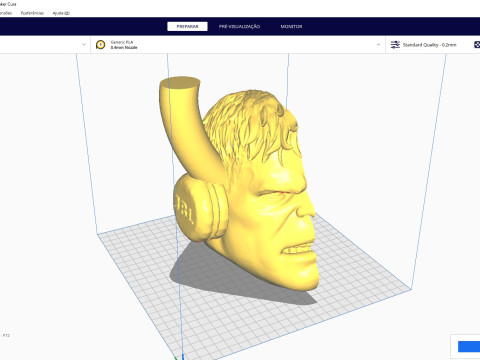
Task: Click the infill icon in the settings bar
Action: tap(477, 45)
